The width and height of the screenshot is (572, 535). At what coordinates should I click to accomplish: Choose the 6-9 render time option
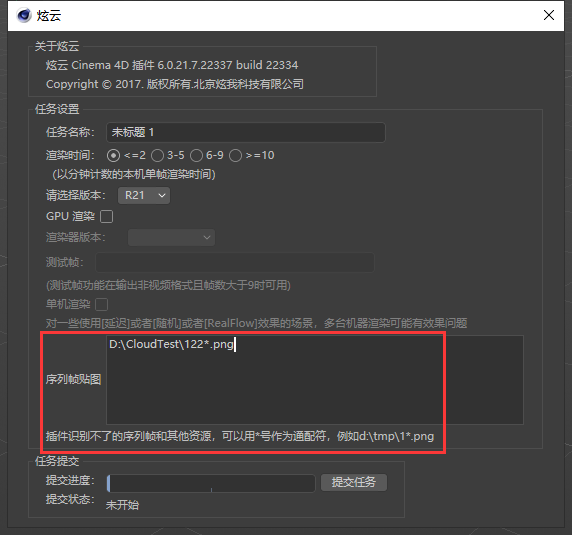point(196,156)
